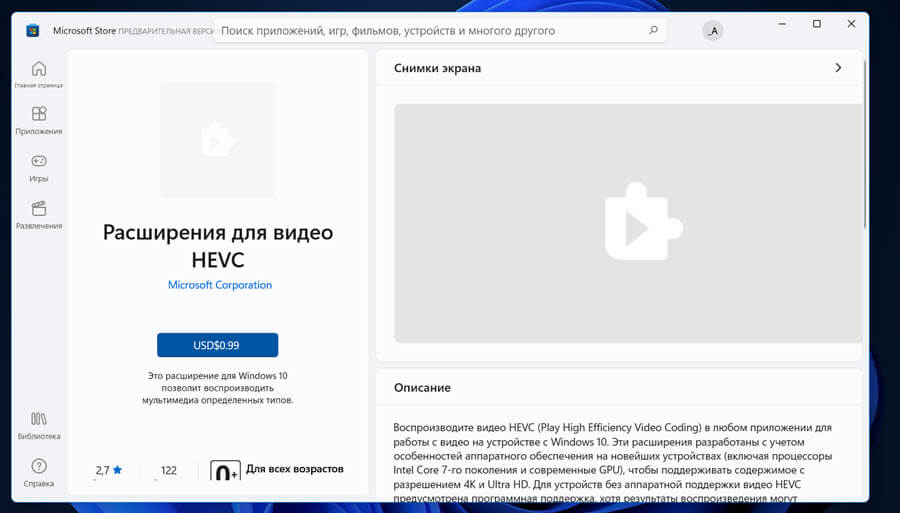This screenshot has width=900, height=513.
Task: Click the 2,7 star rating
Action: [109, 470]
